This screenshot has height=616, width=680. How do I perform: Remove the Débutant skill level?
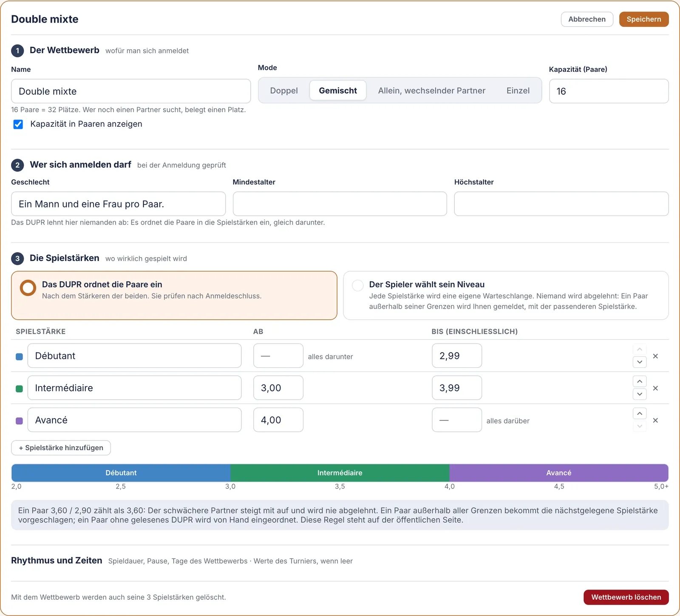tap(655, 356)
